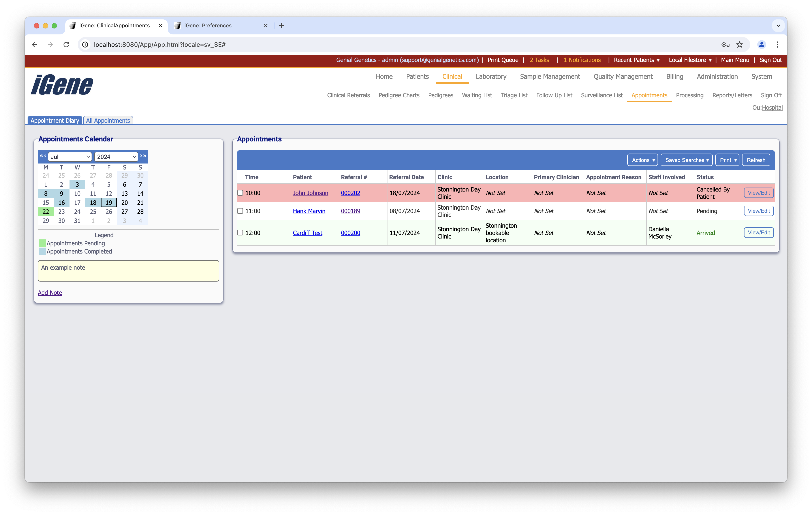Tick the 11:00 Hank Marvin checkbox
This screenshot has height=515, width=812.
pos(240,211)
